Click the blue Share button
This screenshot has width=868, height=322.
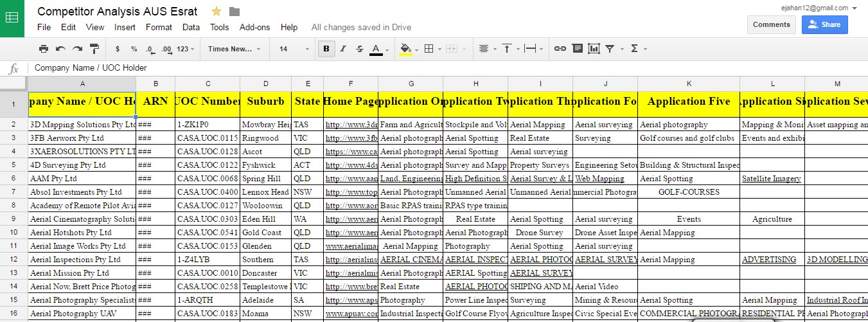(824, 24)
